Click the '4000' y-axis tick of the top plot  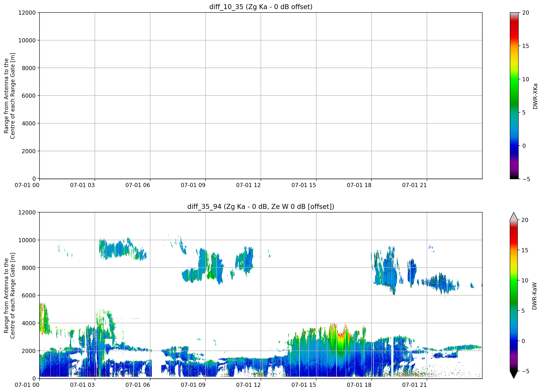point(29,123)
